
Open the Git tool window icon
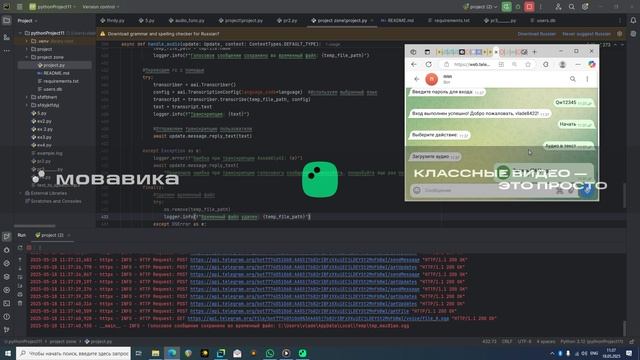coord(7,330)
